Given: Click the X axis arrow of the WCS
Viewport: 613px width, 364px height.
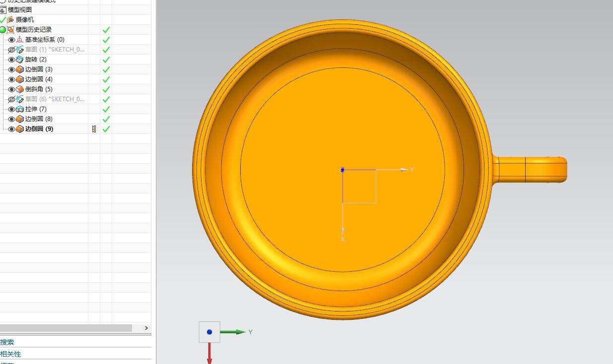Looking at the screenshot, I should point(342,231).
